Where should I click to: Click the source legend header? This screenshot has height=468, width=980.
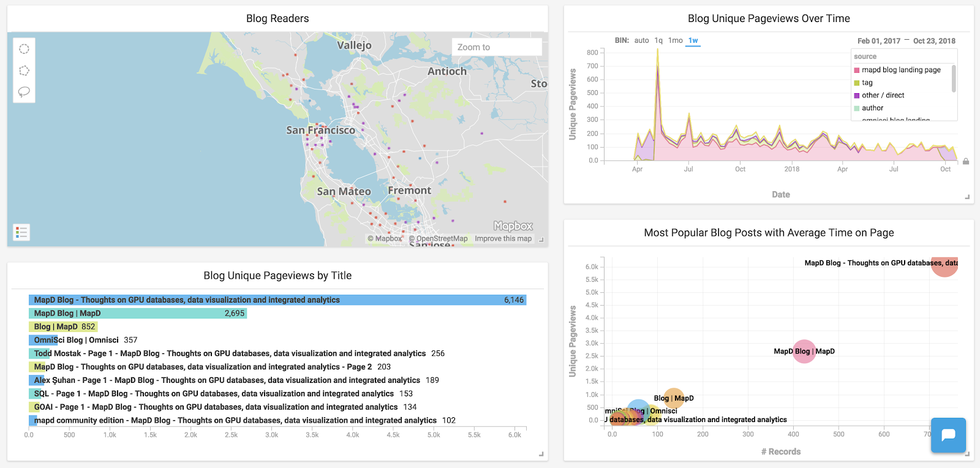(865, 56)
